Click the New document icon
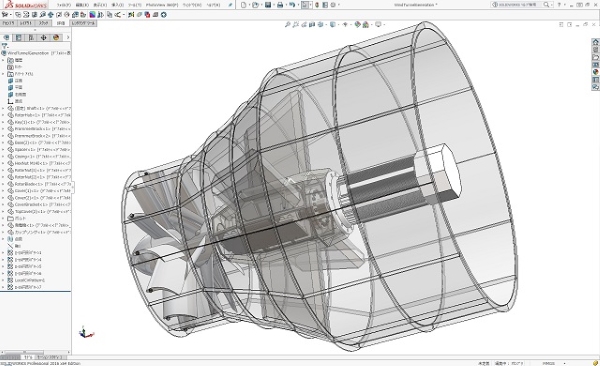The height and width of the screenshot is (366, 600). [243, 5]
